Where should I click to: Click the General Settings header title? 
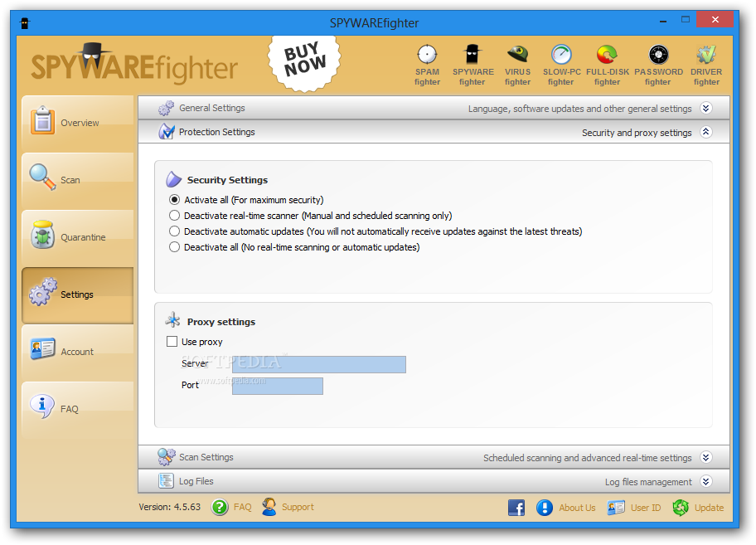click(x=212, y=108)
